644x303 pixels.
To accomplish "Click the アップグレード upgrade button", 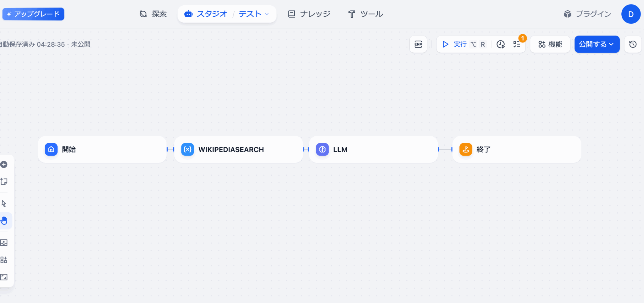I will (33, 14).
